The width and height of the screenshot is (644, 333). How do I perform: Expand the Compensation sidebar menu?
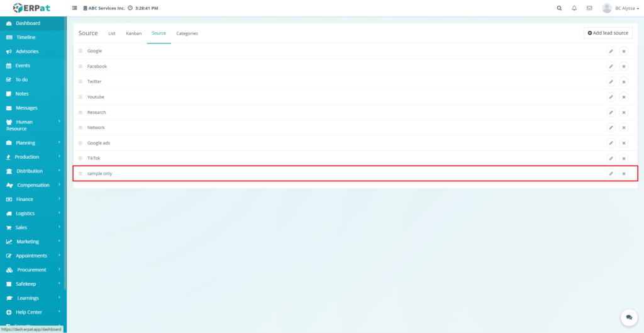[x=33, y=185]
